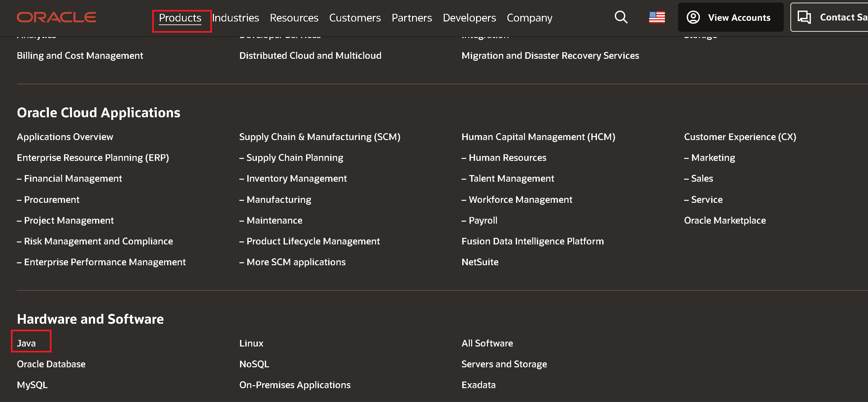Open the Company menu
868x402 pixels.
tap(529, 18)
